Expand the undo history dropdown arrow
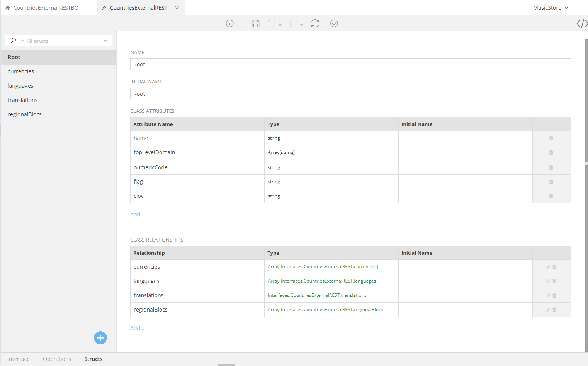 tap(280, 25)
